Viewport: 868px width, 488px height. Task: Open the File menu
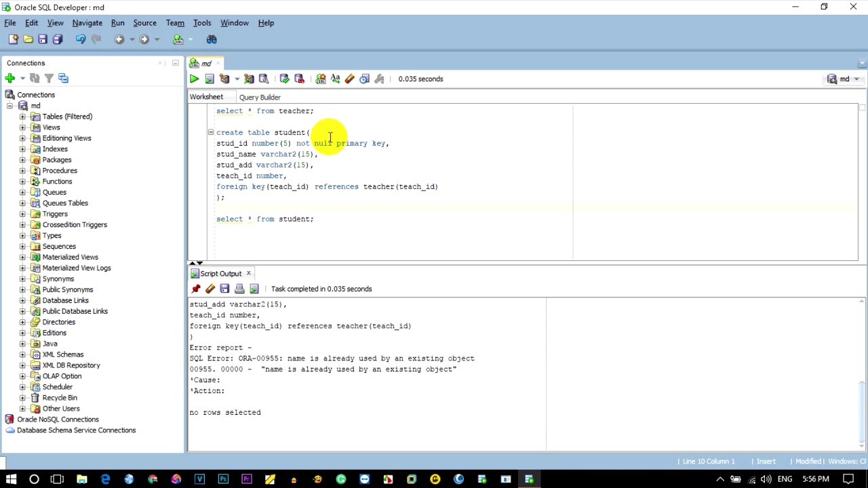[x=10, y=23]
